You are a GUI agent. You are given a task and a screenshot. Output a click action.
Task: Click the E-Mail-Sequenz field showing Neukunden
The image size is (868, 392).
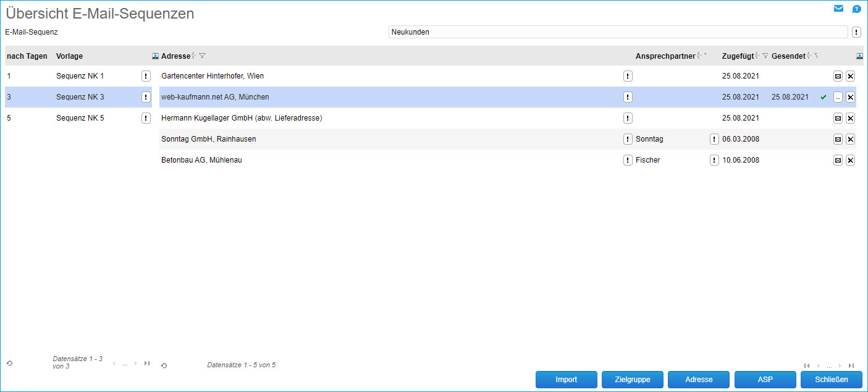618,32
